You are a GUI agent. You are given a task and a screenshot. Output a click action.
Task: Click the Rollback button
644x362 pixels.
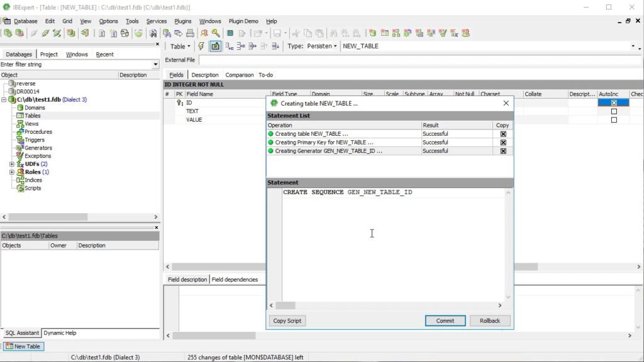pos(490,321)
